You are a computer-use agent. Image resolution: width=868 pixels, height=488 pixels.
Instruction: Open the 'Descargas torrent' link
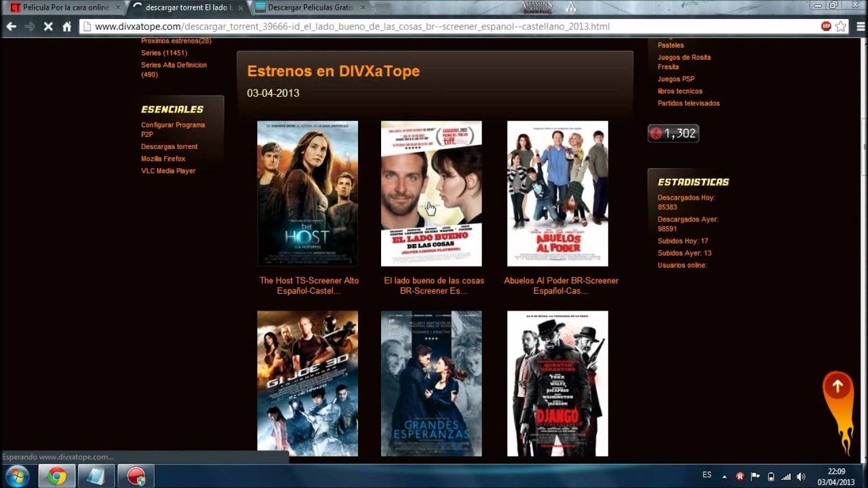pos(170,146)
